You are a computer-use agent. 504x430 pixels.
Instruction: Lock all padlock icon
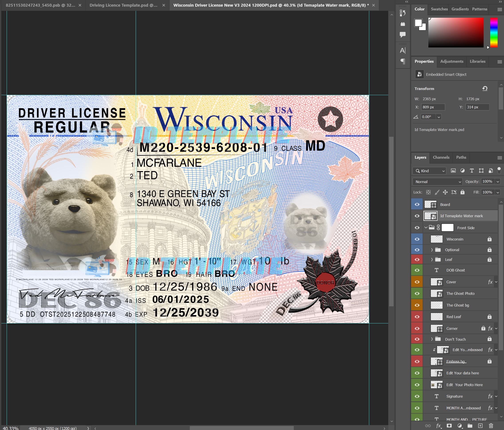[462, 192]
